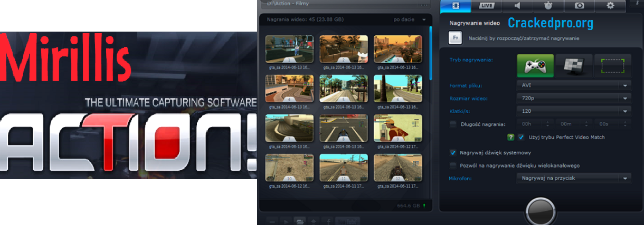Click the green question mark help icon
Image resolution: width=644 pixels, height=225 pixels.
click(x=510, y=137)
